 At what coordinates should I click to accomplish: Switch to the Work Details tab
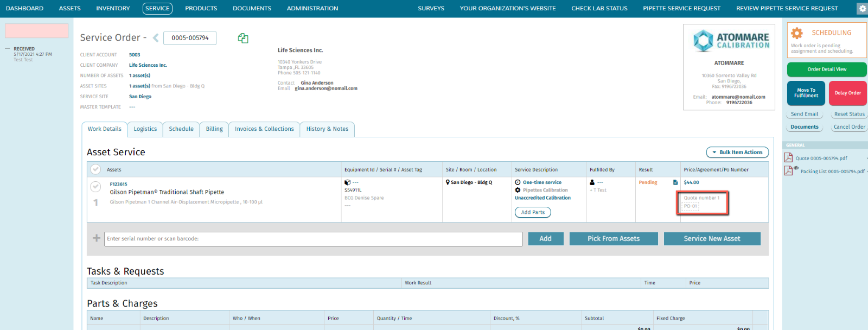click(105, 129)
